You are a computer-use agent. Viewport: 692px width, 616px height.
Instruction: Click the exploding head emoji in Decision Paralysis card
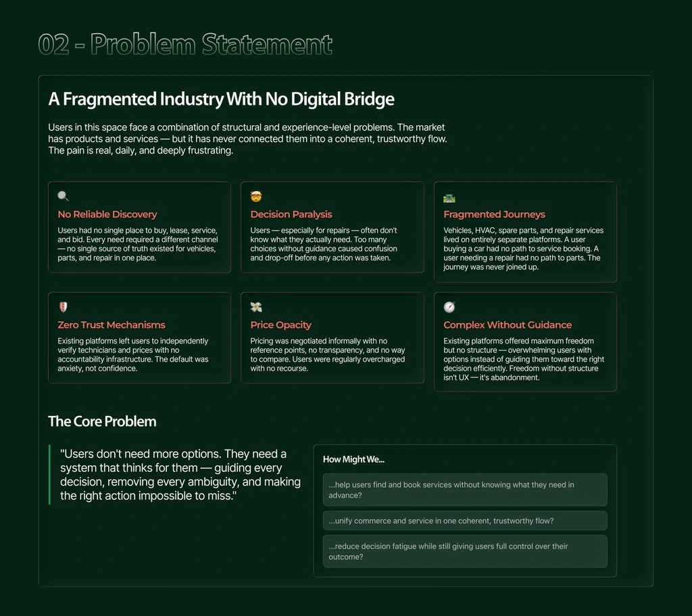(x=256, y=196)
